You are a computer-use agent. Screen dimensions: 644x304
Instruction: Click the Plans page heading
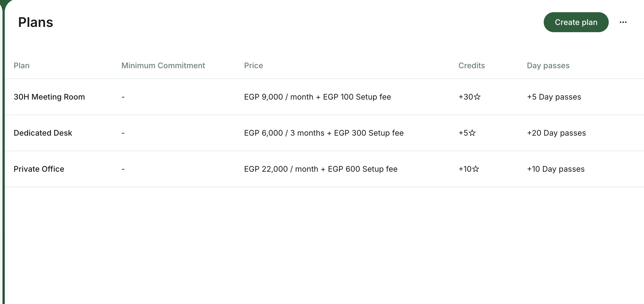click(x=36, y=22)
